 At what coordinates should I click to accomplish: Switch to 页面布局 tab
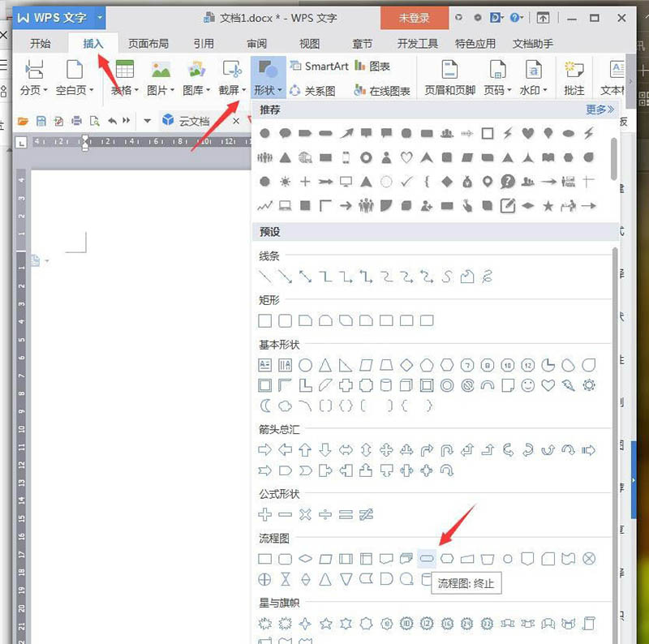(x=148, y=44)
